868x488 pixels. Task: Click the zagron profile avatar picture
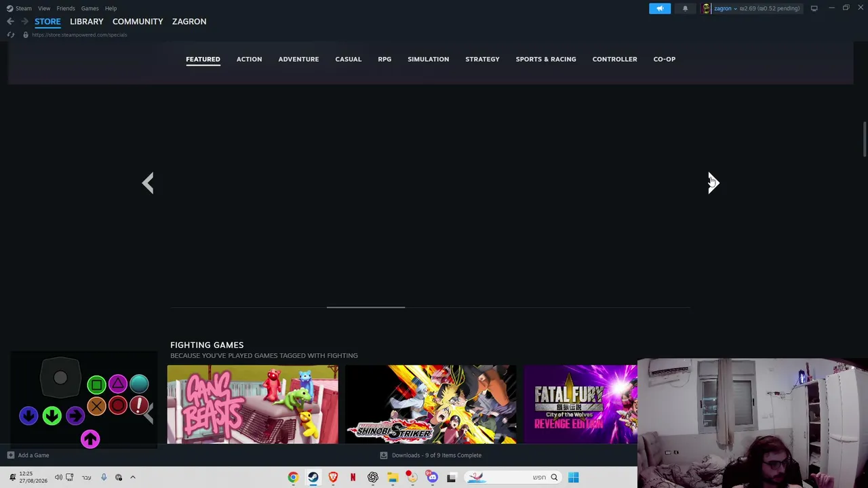(707, 8)
